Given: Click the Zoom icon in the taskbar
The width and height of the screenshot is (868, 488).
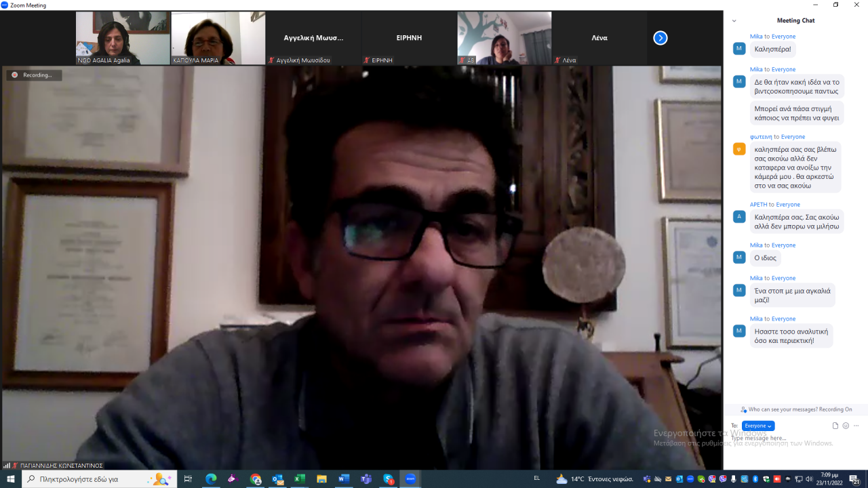Looking at the screenshot, I should pos(410,479).
